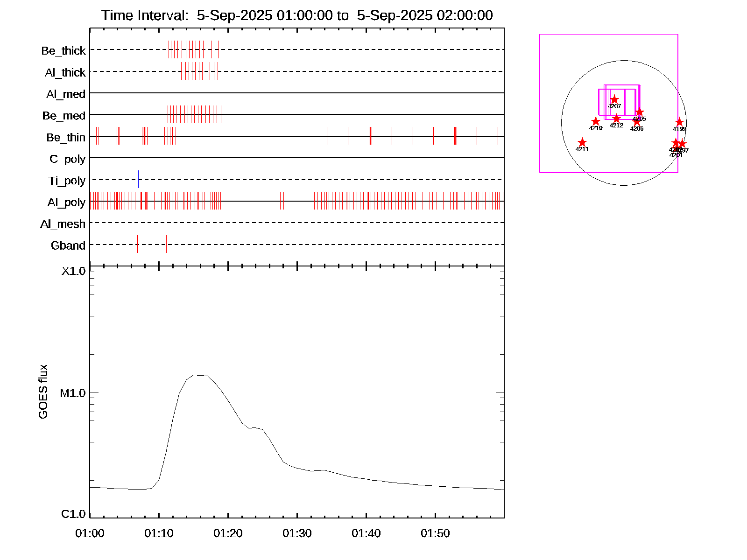Click the red star for region 4207
The image size is (747, 560).
(x=614, y=99)
